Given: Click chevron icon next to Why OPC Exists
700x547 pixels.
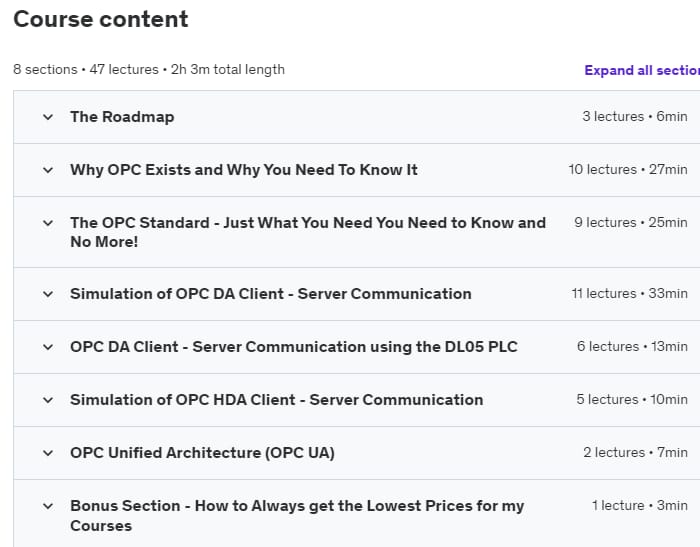Looking at the screenshot, I should pyautogui.click(x=47, y=170).
